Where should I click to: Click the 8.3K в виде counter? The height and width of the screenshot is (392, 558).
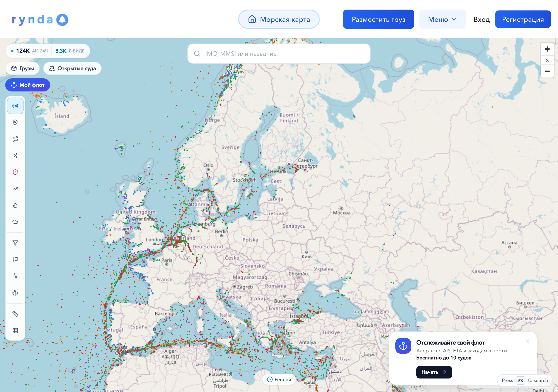click(70, 51)
